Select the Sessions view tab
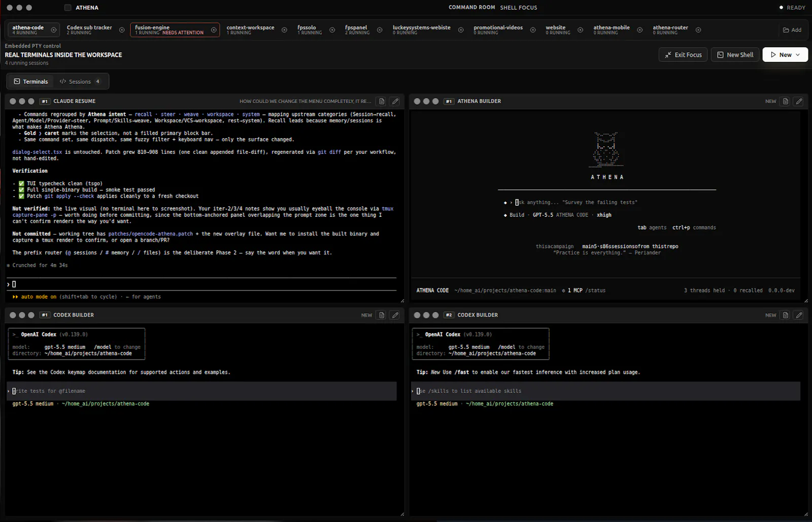 click(80, 81)
